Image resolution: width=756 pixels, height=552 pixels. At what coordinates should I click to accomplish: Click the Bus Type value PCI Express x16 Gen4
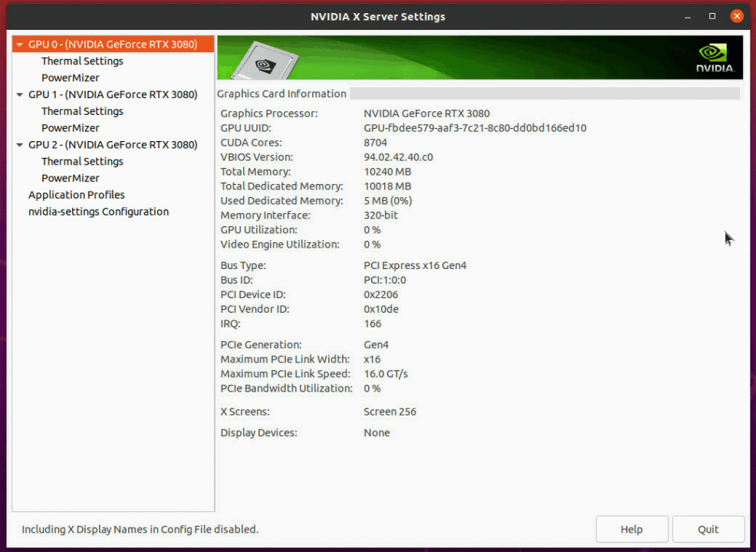click(x=415, y=265)
